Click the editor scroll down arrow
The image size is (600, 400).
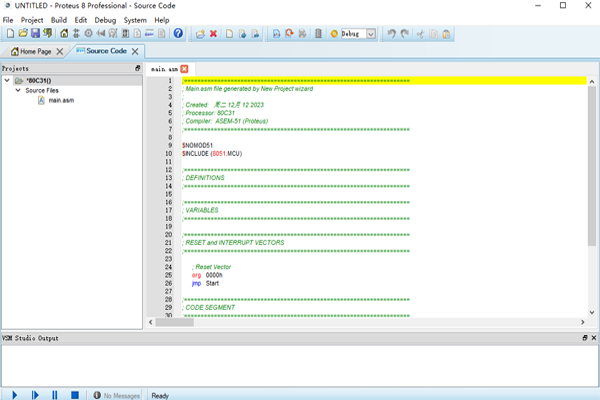tap(592, 312)
